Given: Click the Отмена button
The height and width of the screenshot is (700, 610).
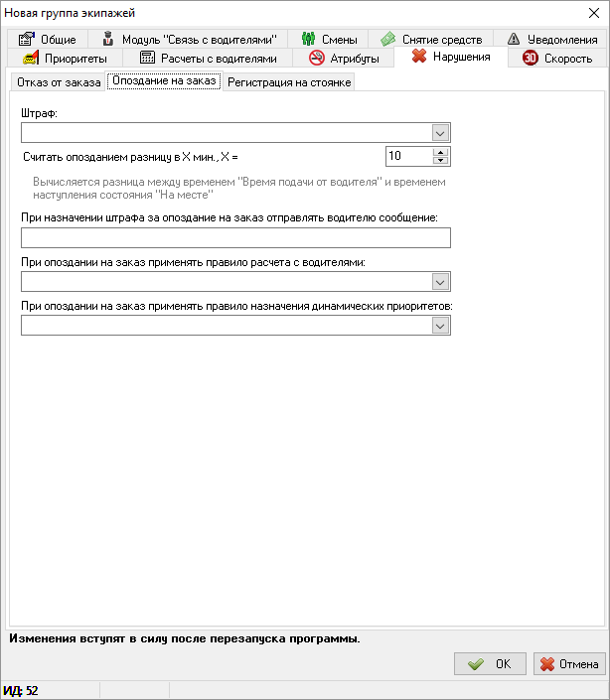Looking at the screenshot, I should pyautogui.click(x=569, y=664).
